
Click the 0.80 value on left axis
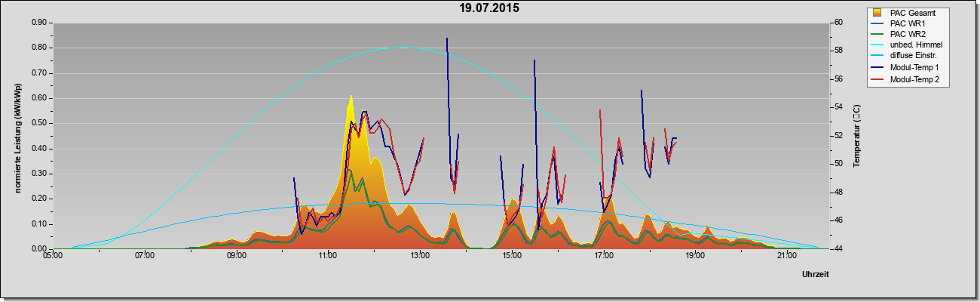(38, 48)
